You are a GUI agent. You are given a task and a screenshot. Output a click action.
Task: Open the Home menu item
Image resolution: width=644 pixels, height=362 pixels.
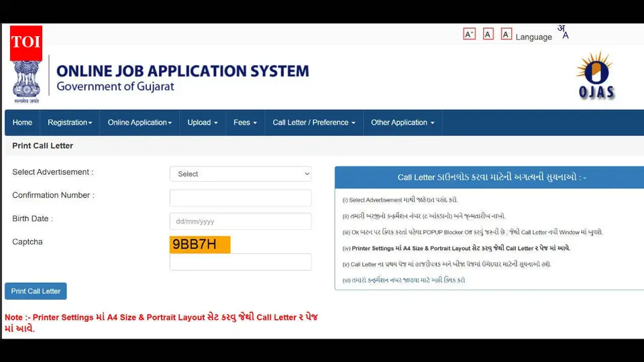coord(22,122)
